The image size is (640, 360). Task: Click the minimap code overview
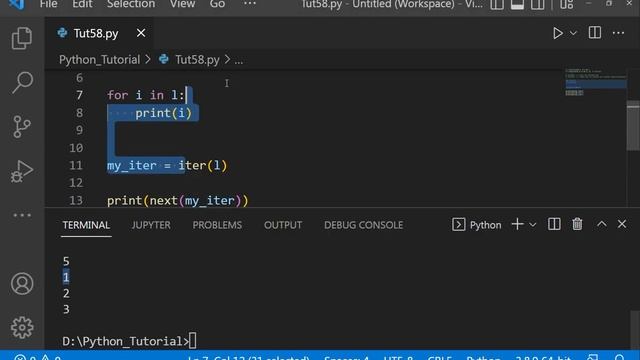point(596,82)
